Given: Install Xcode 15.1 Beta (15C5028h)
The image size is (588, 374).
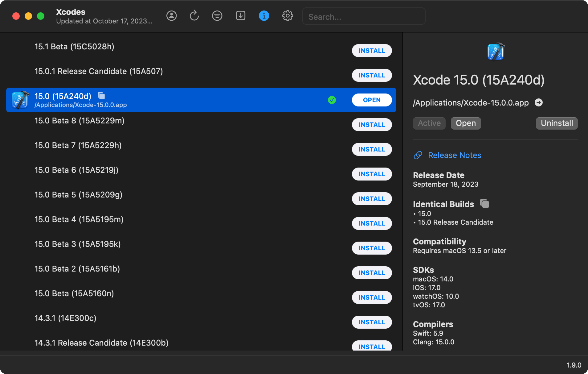Looking at the screenshot, I should click(x=372, y=51).
